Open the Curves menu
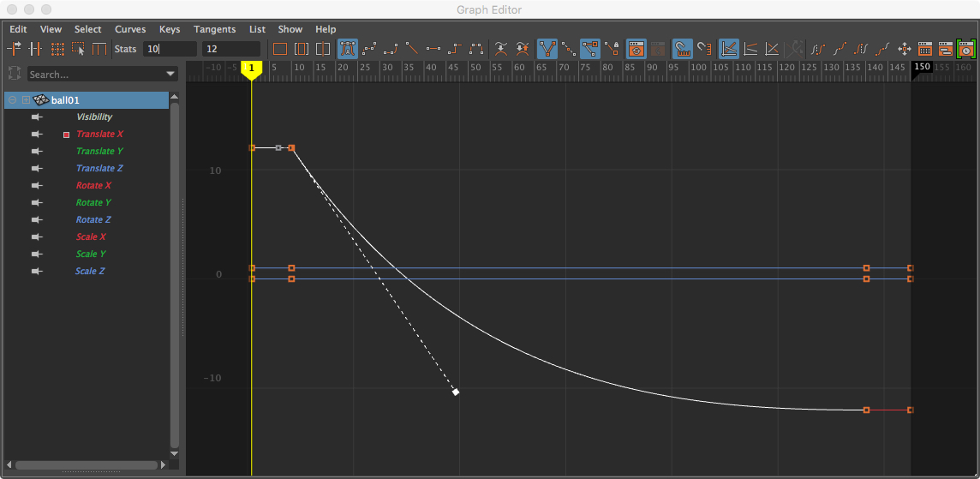Image resolution: width=980 pixels, height=479 pixels. pyautogui.click(x=130, y=29)
